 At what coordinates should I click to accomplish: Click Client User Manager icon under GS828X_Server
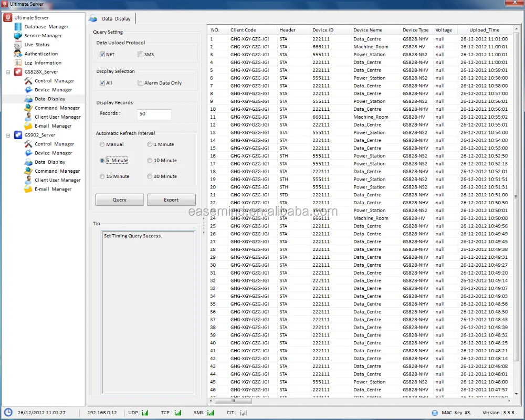point(28,117)
